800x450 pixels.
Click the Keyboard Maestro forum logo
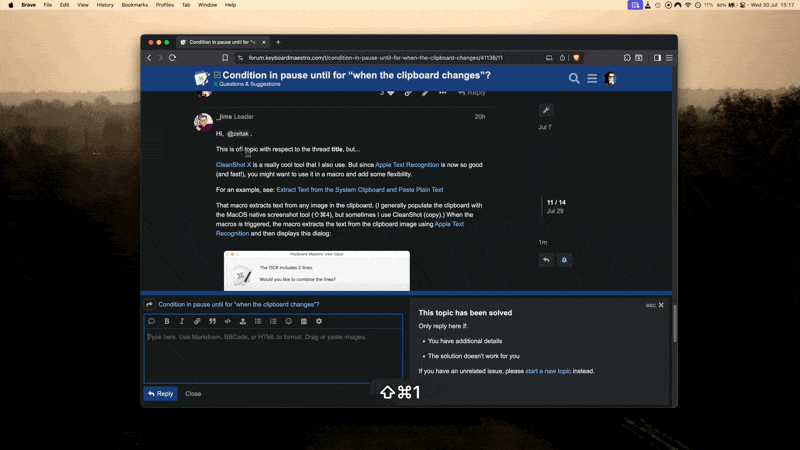(x=202, y=78)
